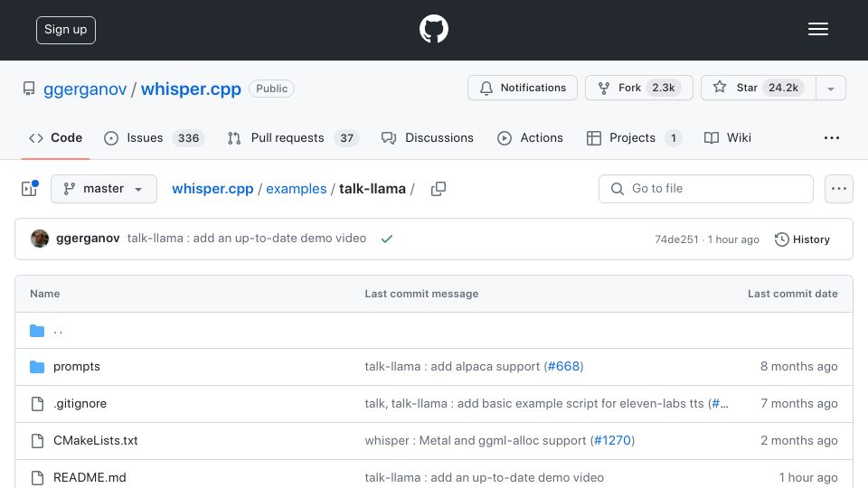Expand the Star lists dropdown arrow
The height and width of the screenshot is (488, 868).
[x=831, y=89]
